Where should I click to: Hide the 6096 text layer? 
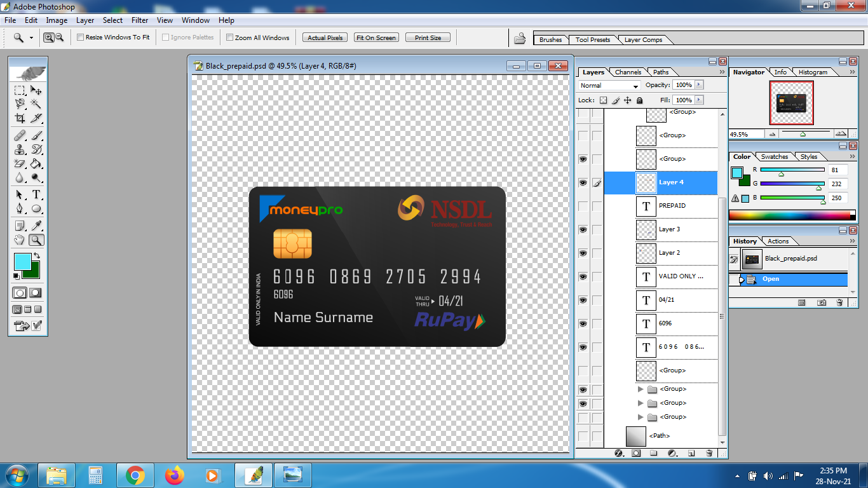tap(583, 323)
